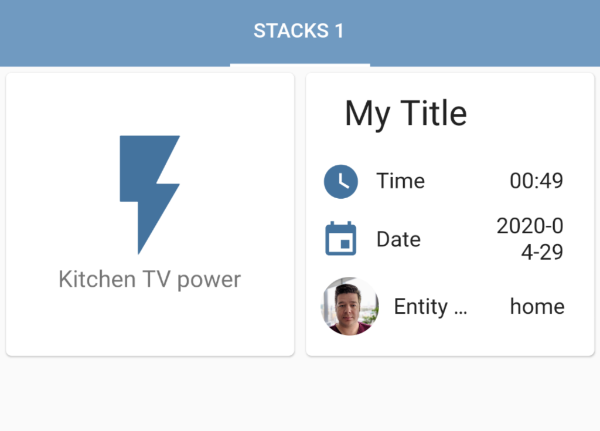Click the white underline beneath STACKS 1
The image size is (600, 431).
pos(299,65)
